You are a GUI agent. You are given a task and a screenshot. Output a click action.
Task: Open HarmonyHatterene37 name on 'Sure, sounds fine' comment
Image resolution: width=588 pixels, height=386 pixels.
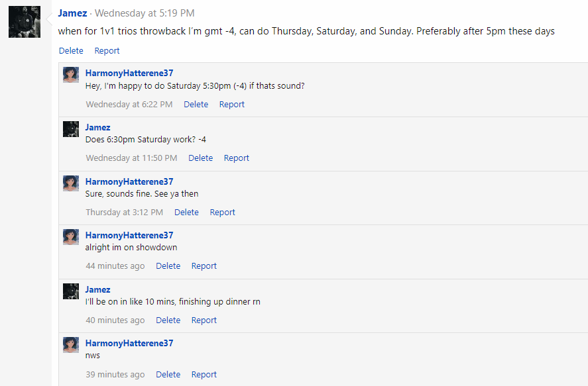(129, 182)
